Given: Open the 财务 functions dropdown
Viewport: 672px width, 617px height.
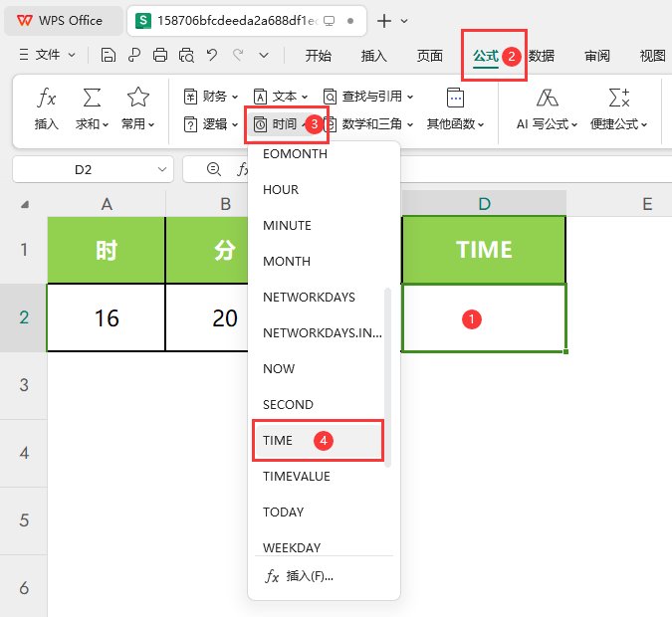Looking at the screenshot, I should coord(210,97).
